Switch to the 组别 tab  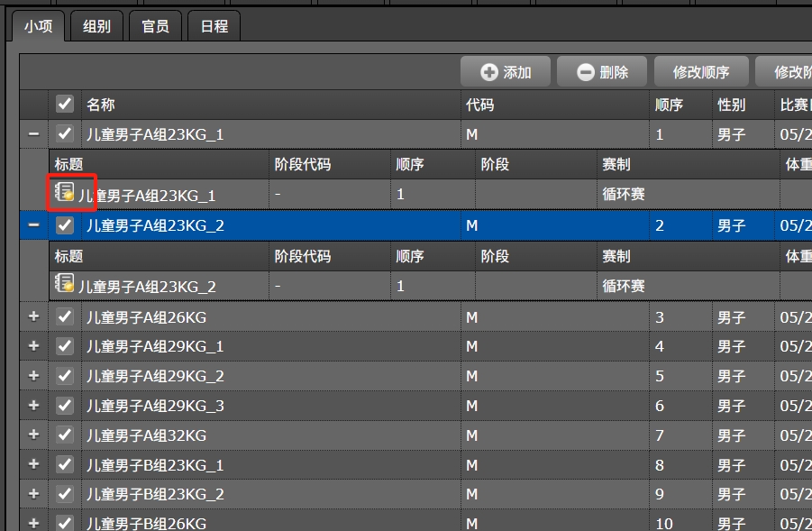pos(96,26)
